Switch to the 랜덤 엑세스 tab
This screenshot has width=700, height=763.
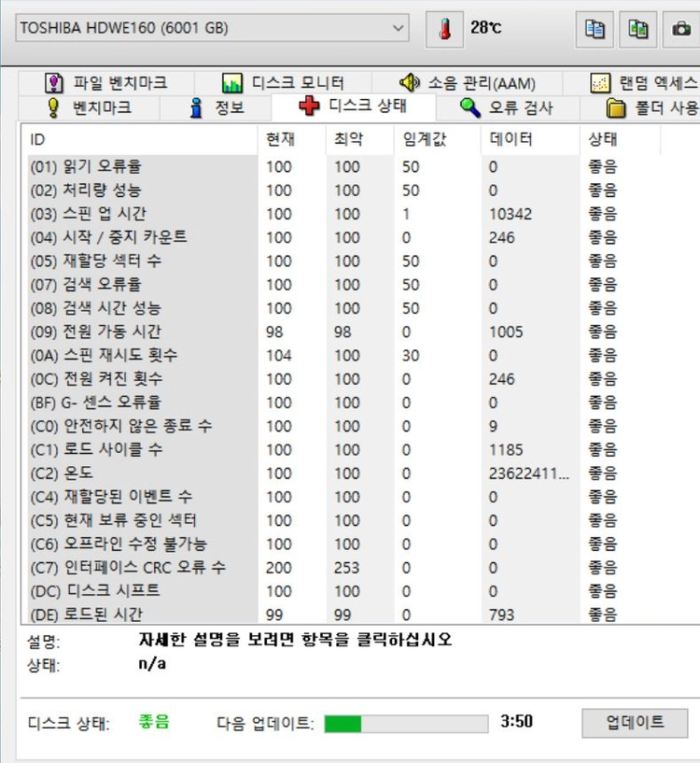coord(632,83)
